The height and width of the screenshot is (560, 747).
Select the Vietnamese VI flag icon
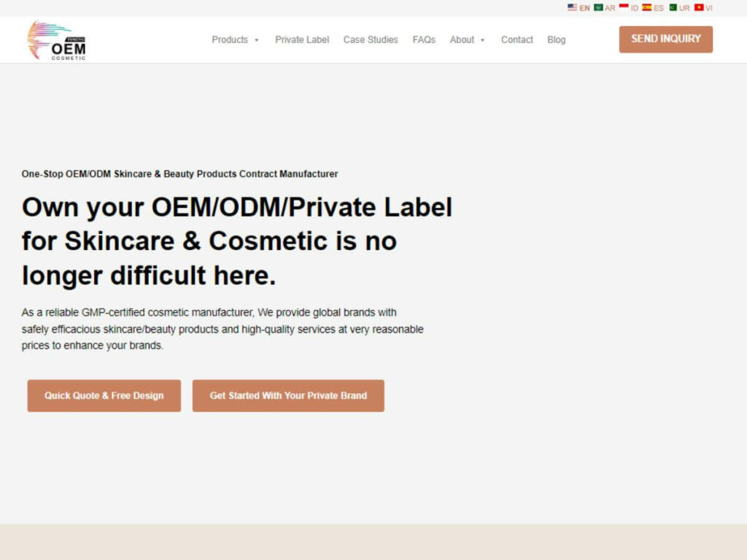(699, 7)
